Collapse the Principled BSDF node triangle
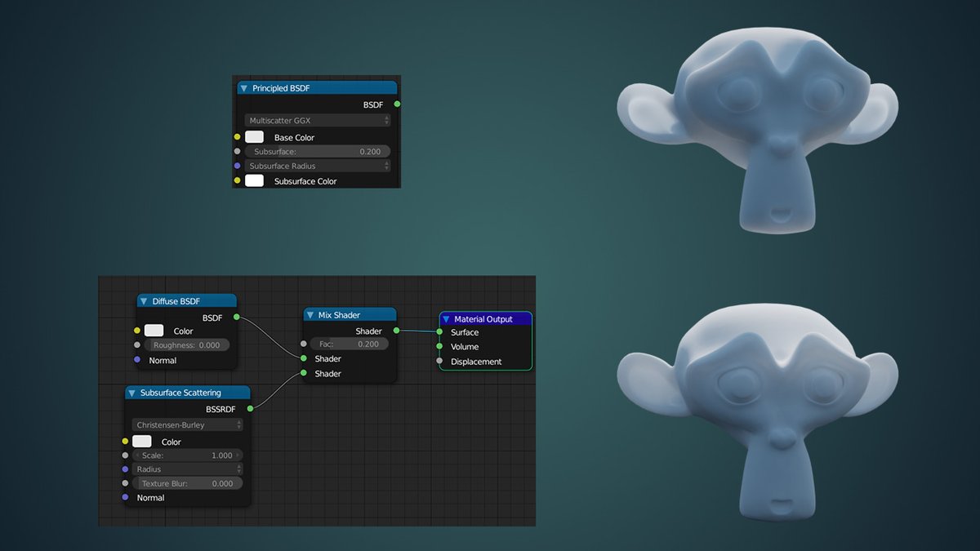Screen dimensions: 980x551 [x=243, y=88]
